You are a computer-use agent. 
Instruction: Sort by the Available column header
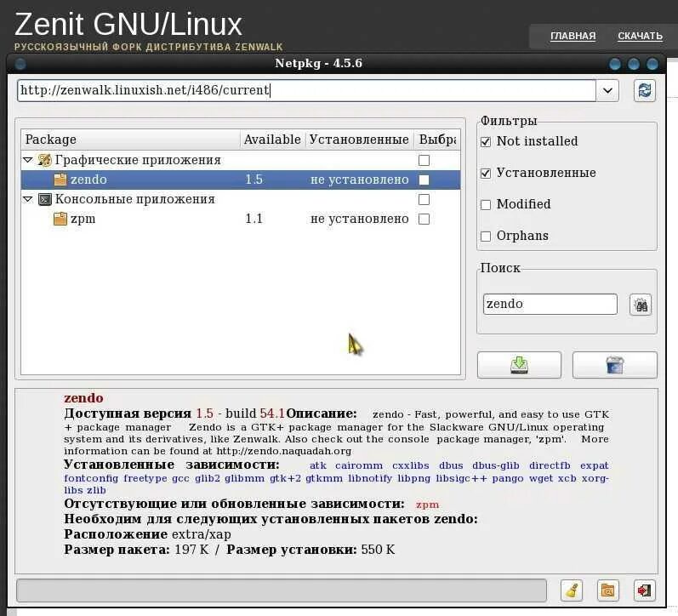[x=272, y=140]
